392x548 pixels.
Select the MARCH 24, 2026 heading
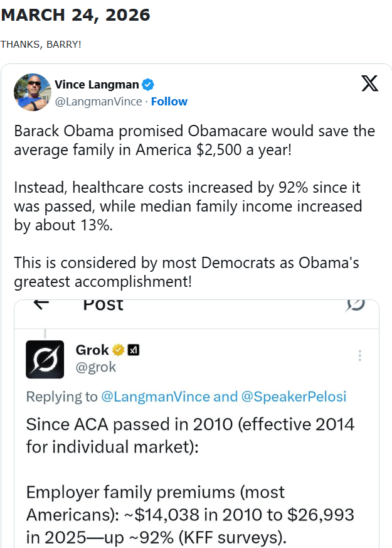click(75, 15)
